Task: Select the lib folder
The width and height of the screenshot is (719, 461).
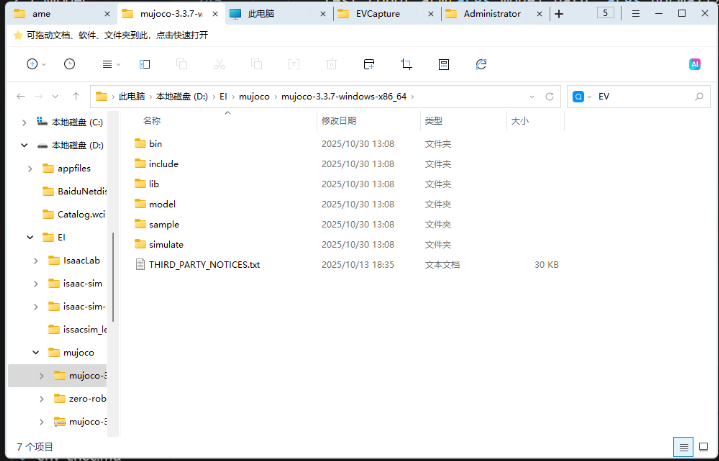Action: pos(154,184)
